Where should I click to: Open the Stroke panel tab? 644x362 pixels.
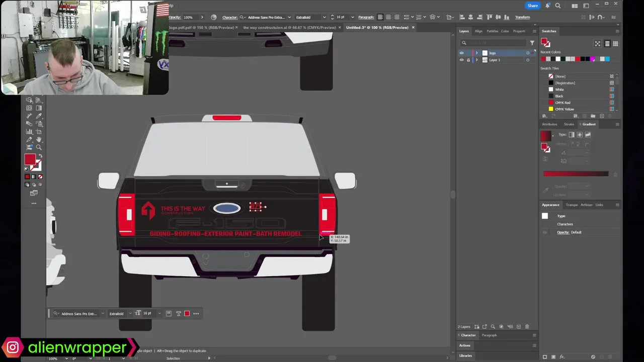569,124
